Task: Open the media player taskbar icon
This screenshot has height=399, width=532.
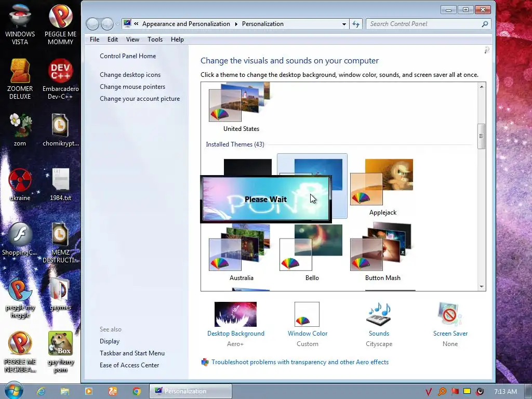Action: [x=88, y=391]
